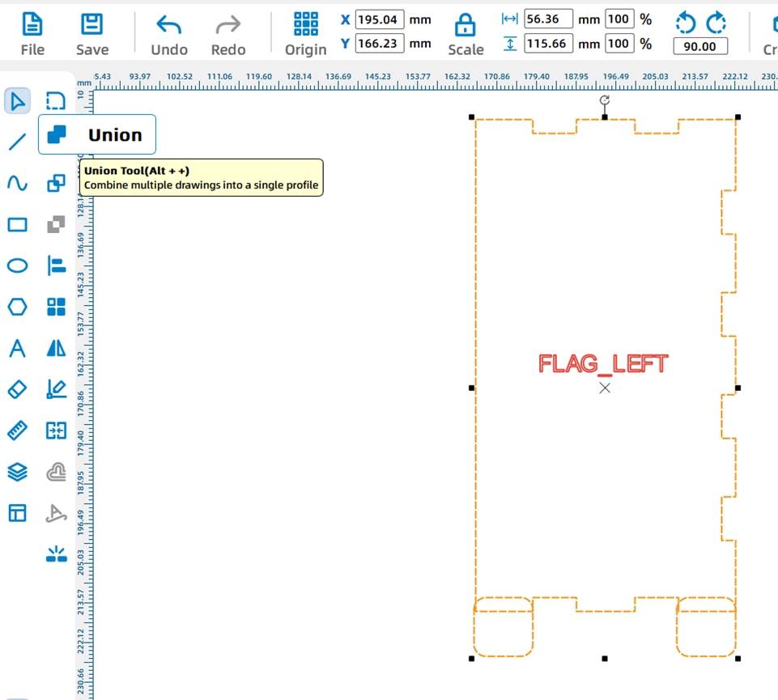Undo the last action

tap(169, 36)
